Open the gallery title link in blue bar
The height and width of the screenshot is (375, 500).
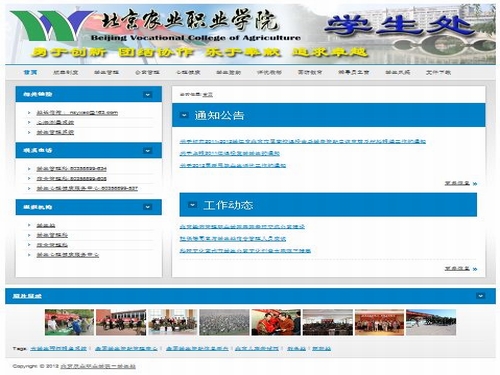(x=27, y=296)
